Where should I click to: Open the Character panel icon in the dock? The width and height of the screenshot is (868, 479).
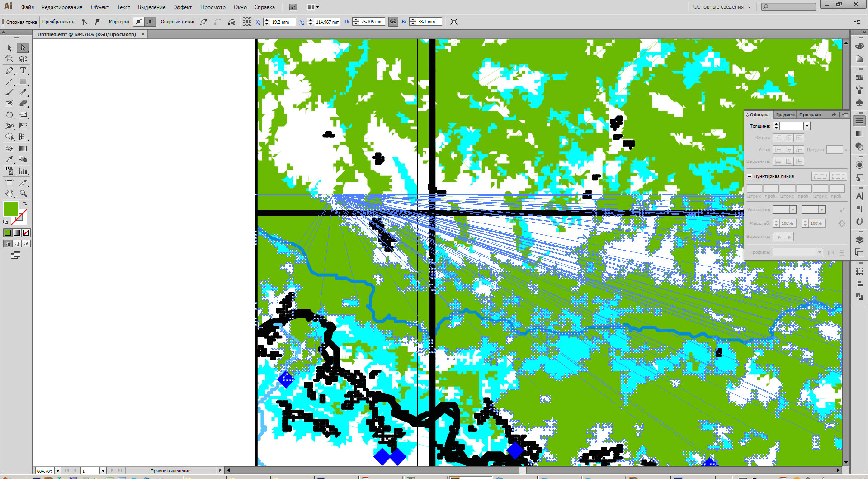(859, 196)
